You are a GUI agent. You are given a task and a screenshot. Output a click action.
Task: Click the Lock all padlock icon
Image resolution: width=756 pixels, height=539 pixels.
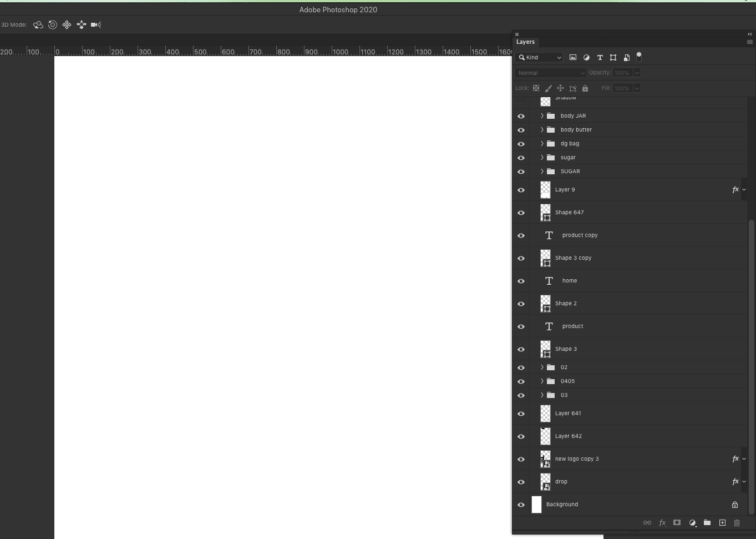coord(585,88)
